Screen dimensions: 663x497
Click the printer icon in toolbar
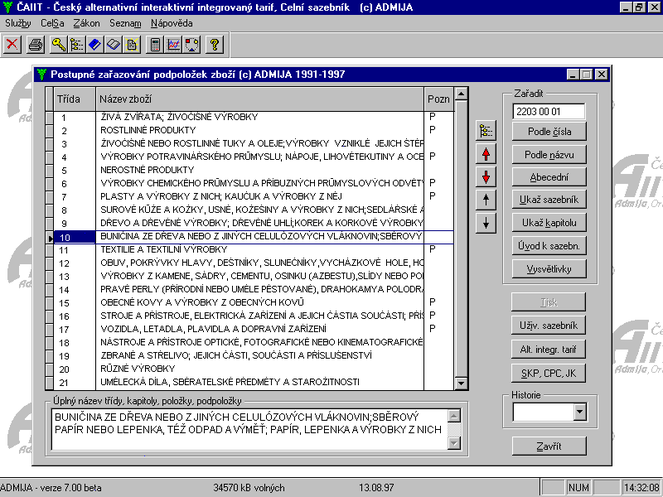click(x=37, y=44)
